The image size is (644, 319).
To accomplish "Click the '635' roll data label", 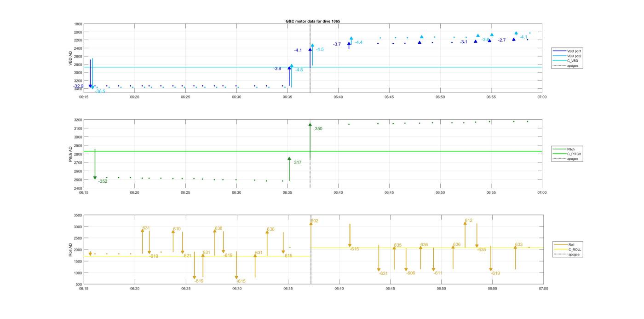I will tap(398, 245).
